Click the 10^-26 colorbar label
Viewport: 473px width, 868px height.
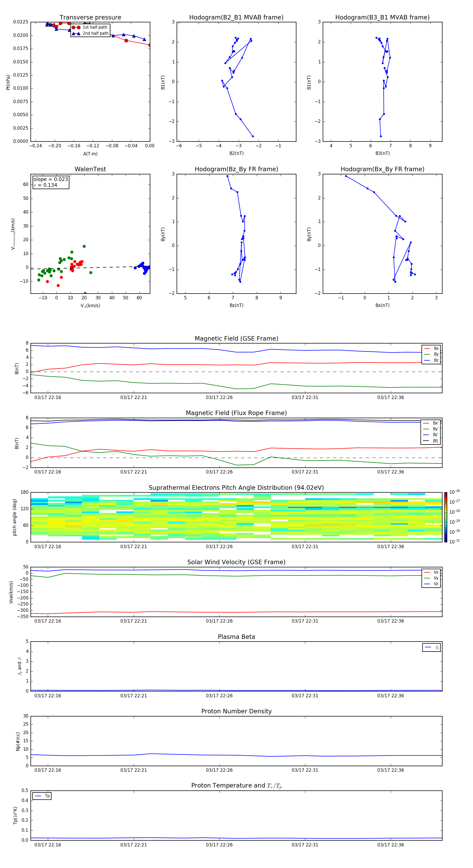[455, 492]
